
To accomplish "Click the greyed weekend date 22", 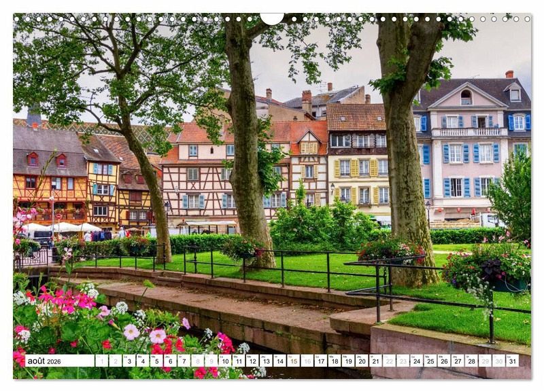I will [389, 361].
